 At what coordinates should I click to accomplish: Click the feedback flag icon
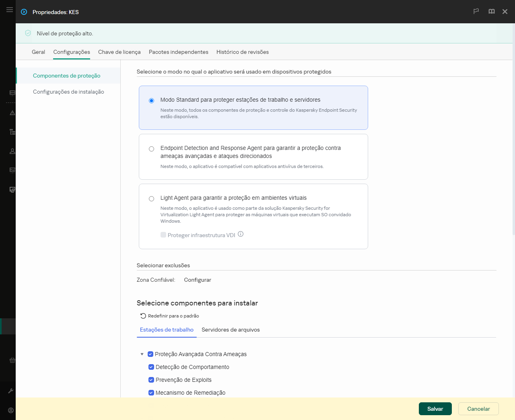[476, 12]
